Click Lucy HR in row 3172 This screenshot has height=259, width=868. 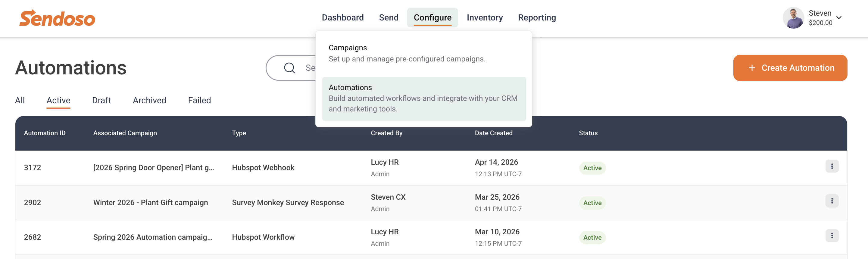[385, 162]
